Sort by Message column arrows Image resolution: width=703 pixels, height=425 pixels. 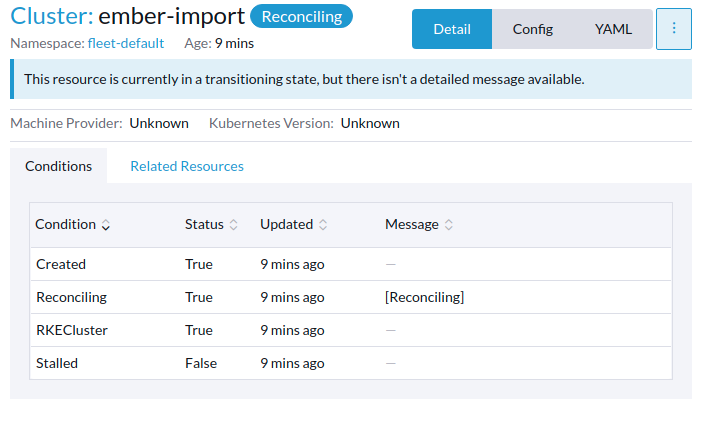[449, 225]
